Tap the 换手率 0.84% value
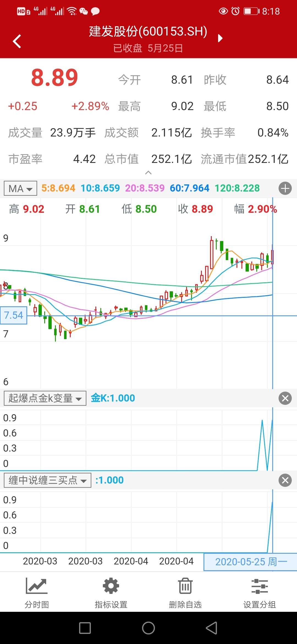Screen dimensions: 297x644 (x=273, y=133)
